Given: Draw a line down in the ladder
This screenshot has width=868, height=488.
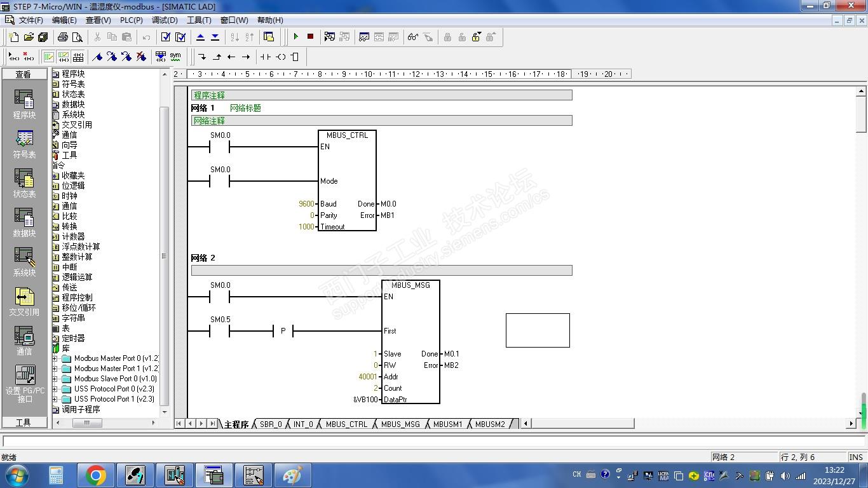Looking at the screenshot, I should (202, 57).
